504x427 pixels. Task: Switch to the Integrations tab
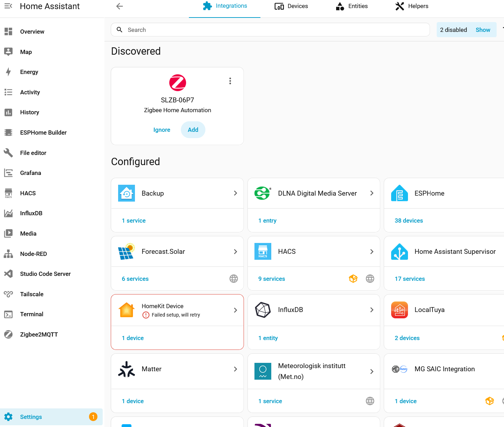click(225, 6)
